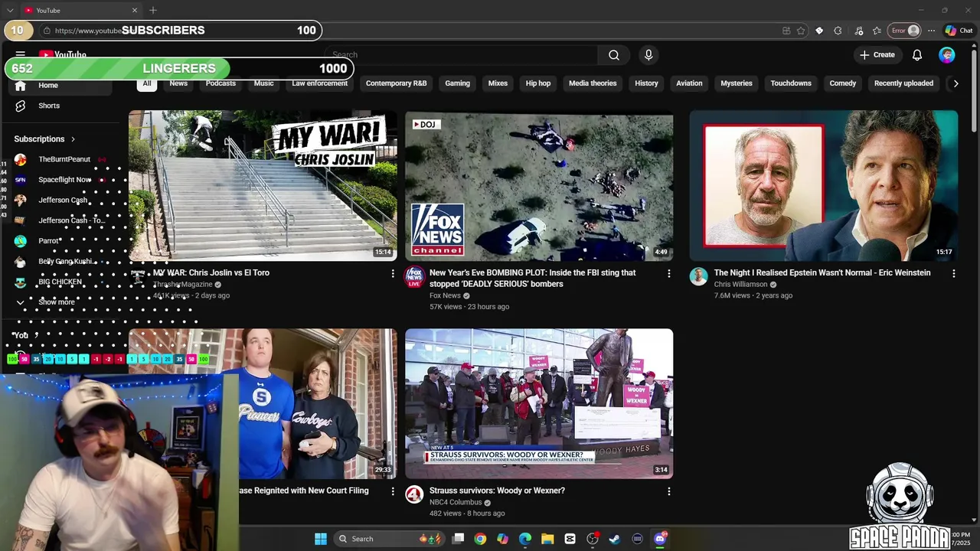Expand Show more subscriptions list

[x=57, y=302]
